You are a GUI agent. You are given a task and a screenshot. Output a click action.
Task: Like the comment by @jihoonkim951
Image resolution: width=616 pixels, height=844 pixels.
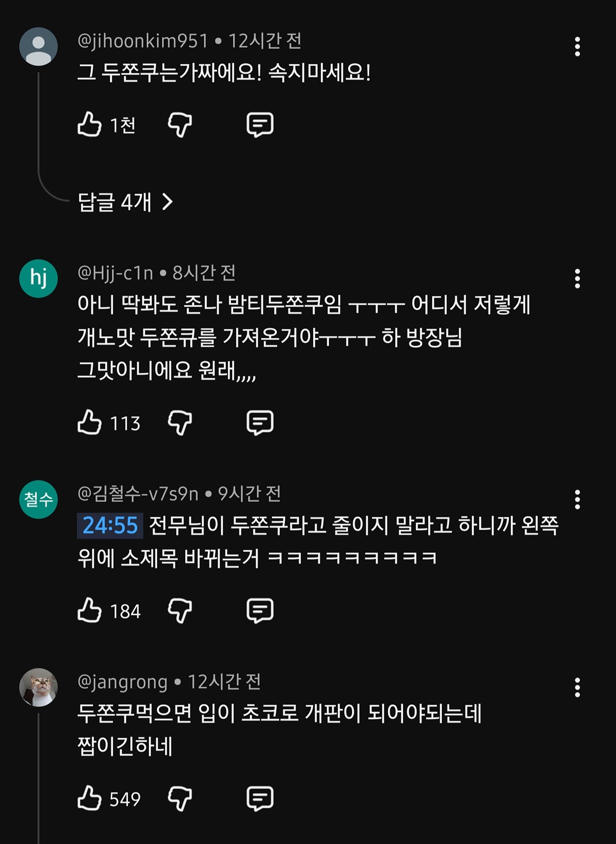point(89,125)
